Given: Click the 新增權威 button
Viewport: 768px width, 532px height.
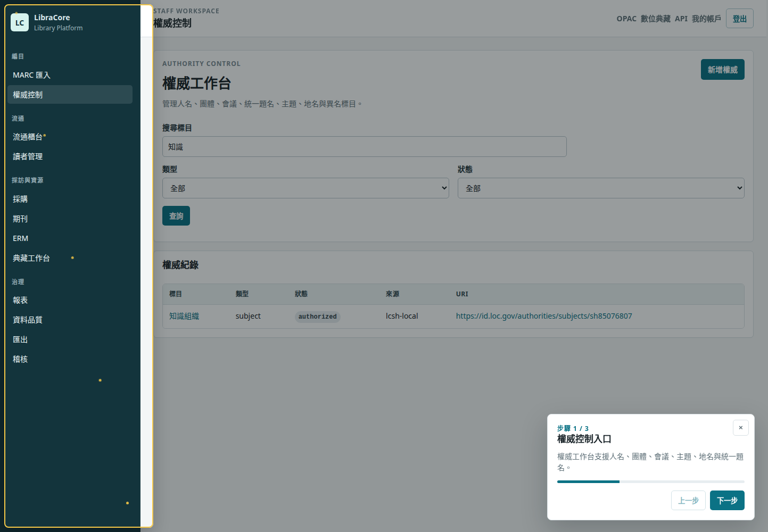Looking at the screenshot, I should click(x=722, y=70).
